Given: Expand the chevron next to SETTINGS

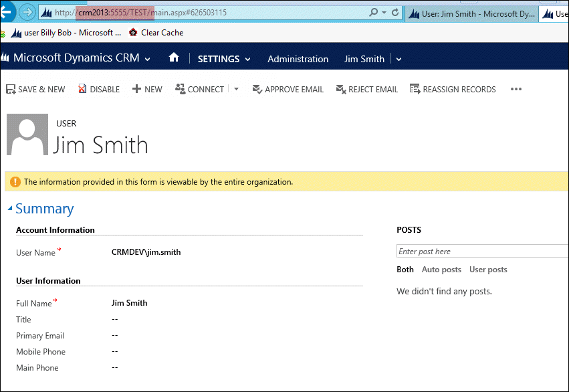Looking at the screenshot, I should pyautogui.click(x=248, y=59).
